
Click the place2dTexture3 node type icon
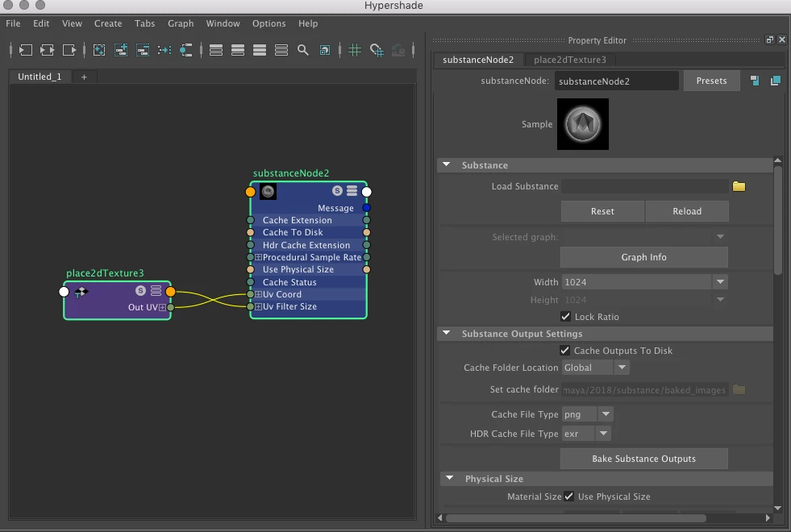pyautogui.click(x=81, y=292)
